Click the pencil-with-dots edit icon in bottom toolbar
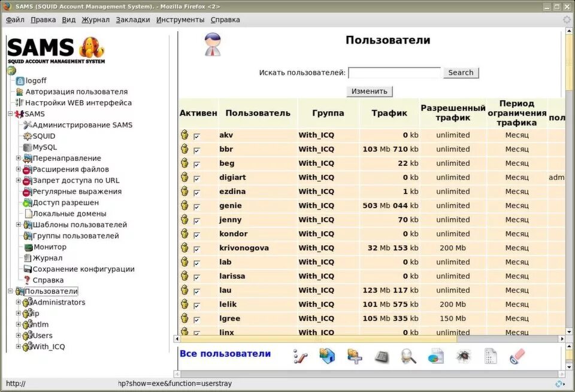Image resolution: width=575 pixels, height=392 pixels. click(301, 356)
